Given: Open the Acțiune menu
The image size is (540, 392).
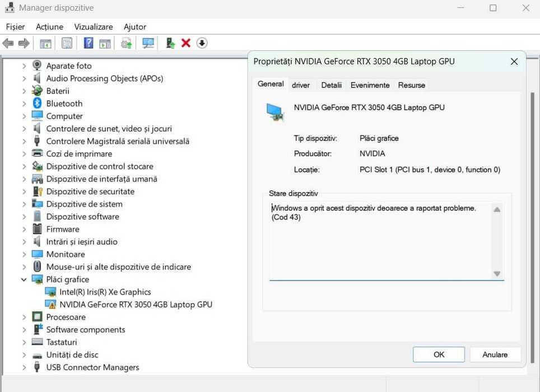Looking at the screenshot, I should click(50, 27).
